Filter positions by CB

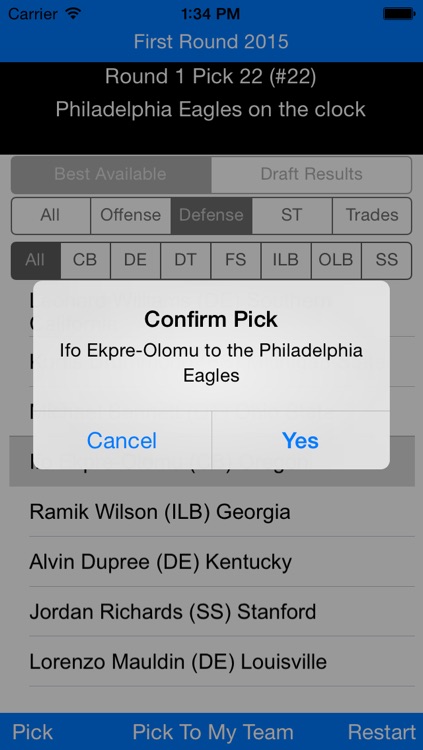(85, 260)
